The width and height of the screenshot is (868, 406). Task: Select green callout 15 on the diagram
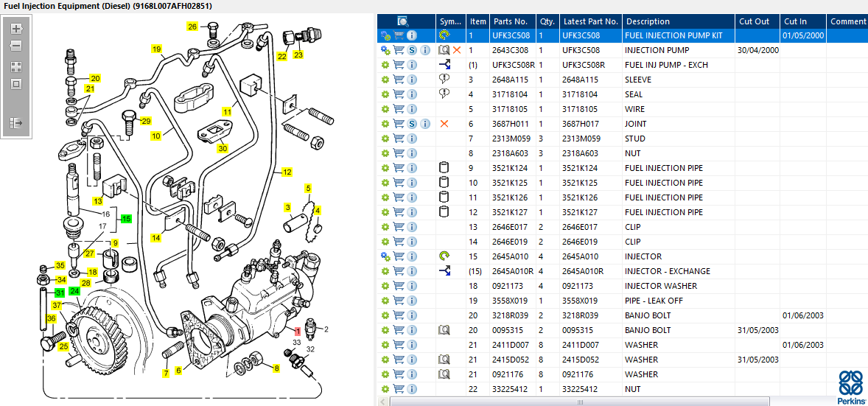point(126,219)
